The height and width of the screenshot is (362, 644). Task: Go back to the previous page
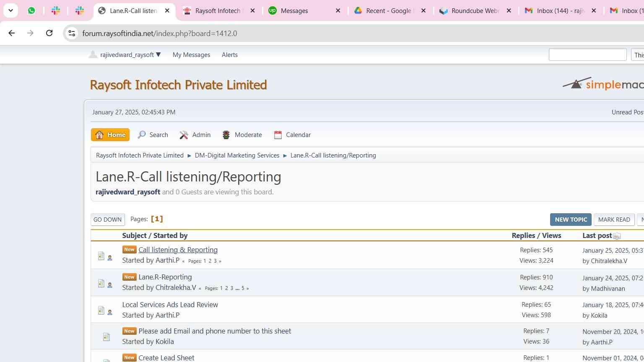[12, 33]
